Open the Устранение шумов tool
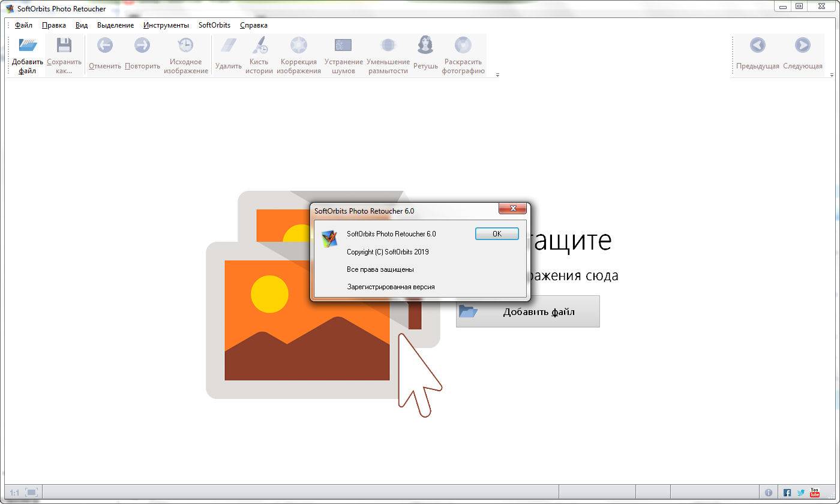840x504 pixels. (x=343, y=45)
